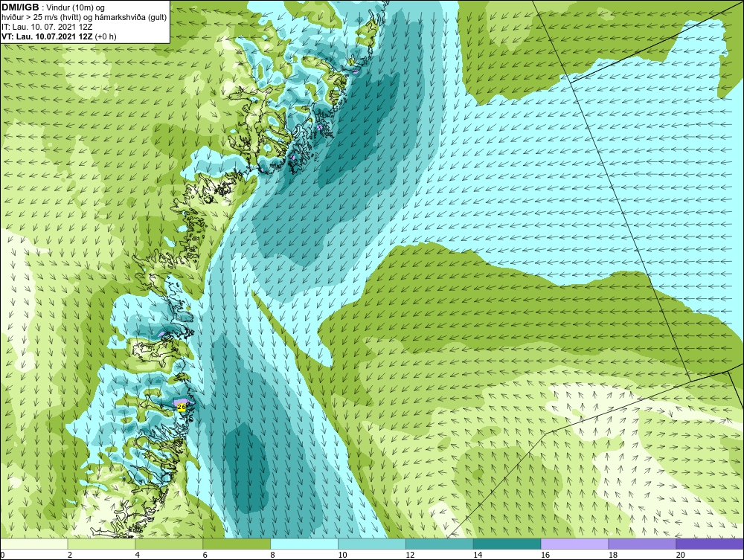Click legend scale label 10

coord(342,555)
